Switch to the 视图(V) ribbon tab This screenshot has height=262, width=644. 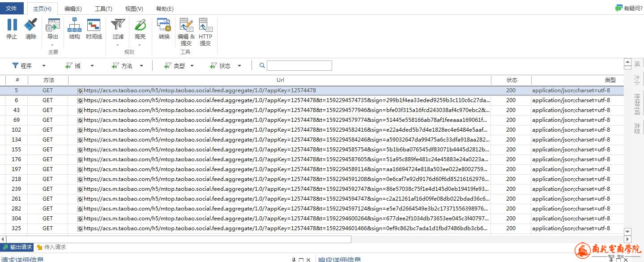pos(134,9)
